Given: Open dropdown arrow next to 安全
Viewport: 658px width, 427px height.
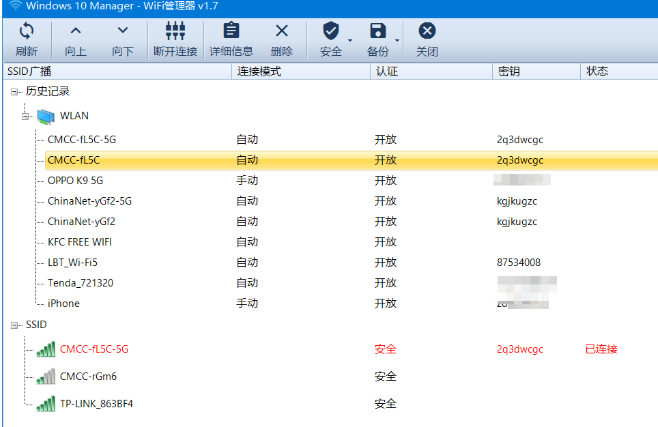Looking at the screenshot, I should 350,41.
